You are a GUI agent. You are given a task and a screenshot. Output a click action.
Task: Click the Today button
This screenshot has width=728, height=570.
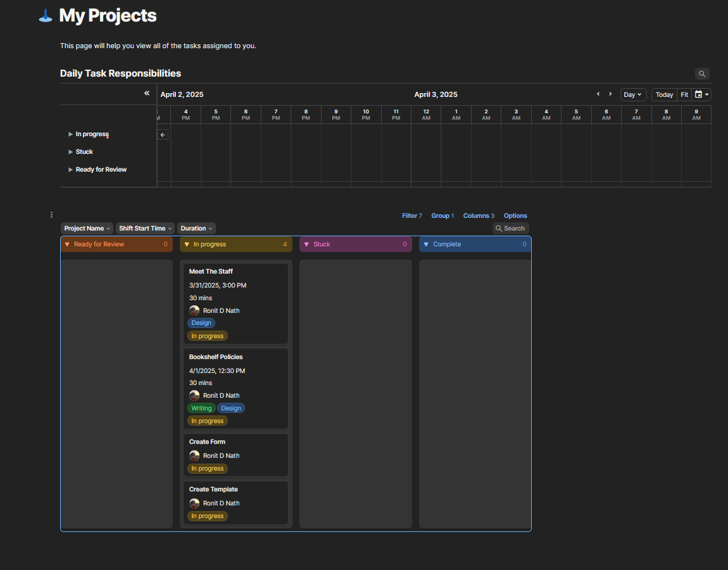[x=664, y=94]
